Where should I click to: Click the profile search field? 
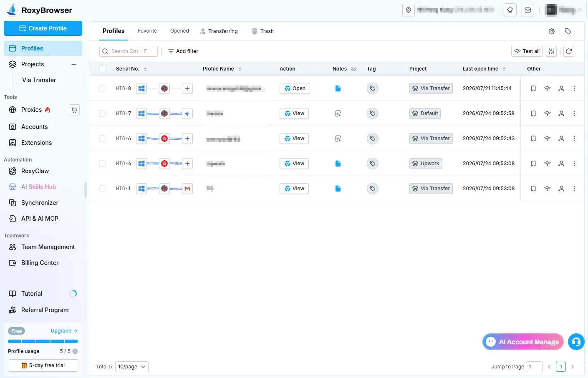pos(129,51)
